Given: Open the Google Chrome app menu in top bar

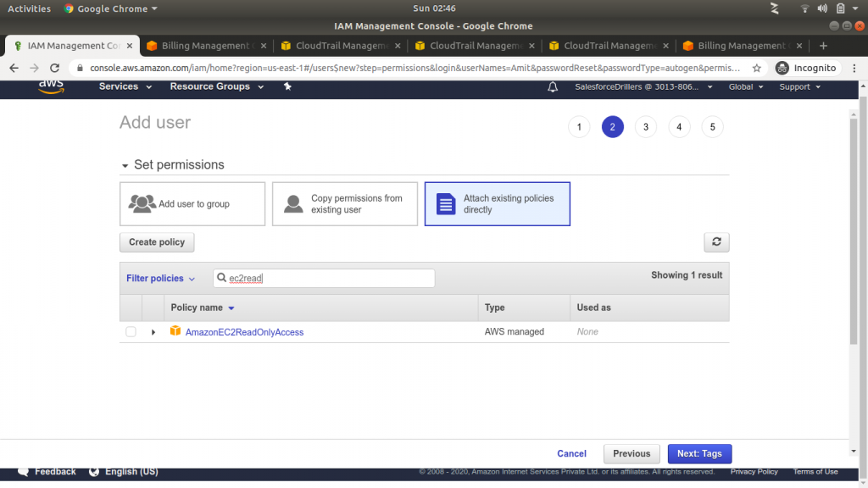Looking at the screenshot, I should click(111, 8).
